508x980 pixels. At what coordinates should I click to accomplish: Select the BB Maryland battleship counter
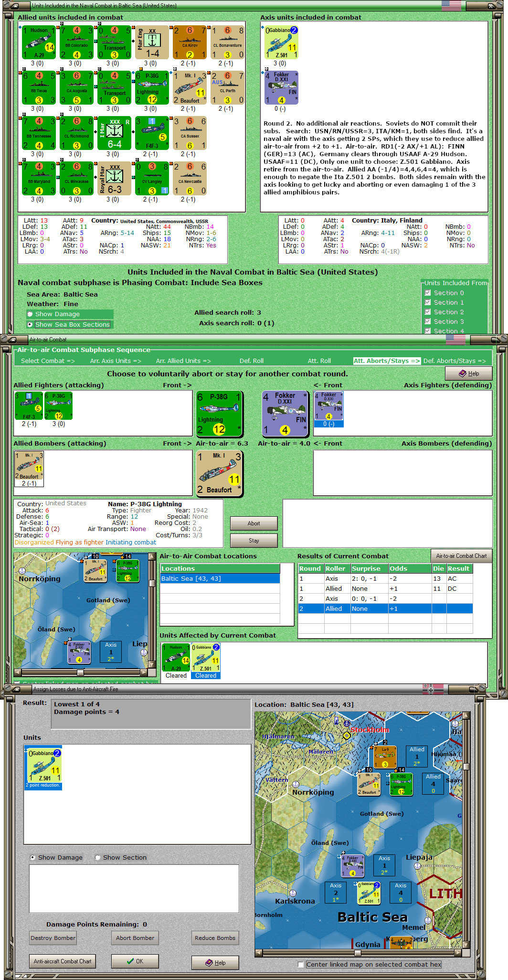click(x=39, y=179)
